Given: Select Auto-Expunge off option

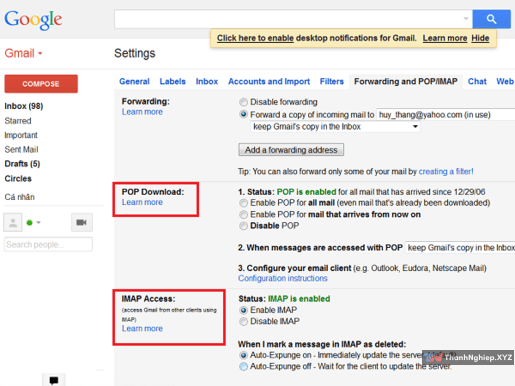Looking at the screenshot, I should 244,367.
